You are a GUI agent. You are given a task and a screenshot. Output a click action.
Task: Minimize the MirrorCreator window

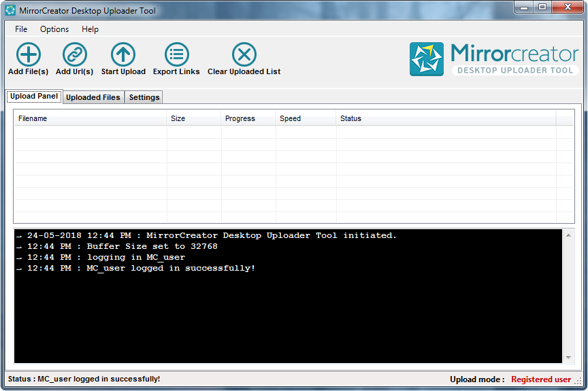[524, 7]
